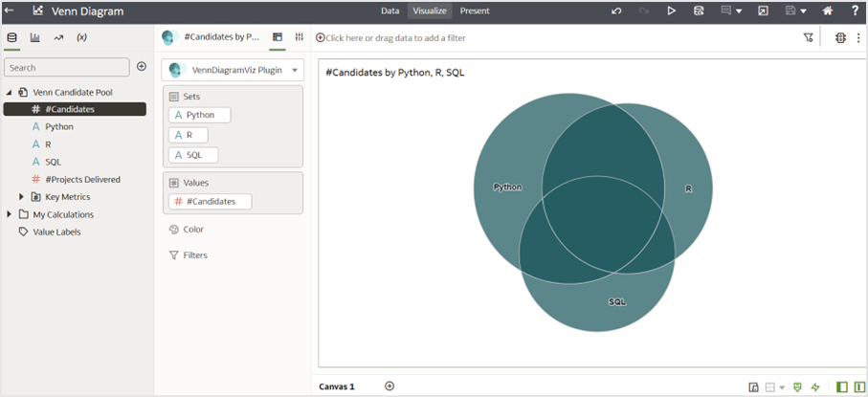The height and width of the screenshot is (397, 868).
Task: Open the Filters section of grammar panel
Action: pyautogui.click(x=189, y=255)
